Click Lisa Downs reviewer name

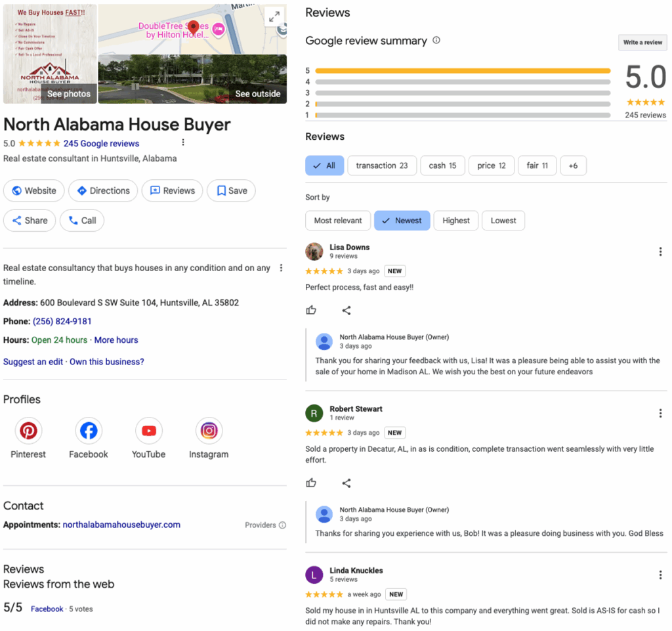point(349,247)
